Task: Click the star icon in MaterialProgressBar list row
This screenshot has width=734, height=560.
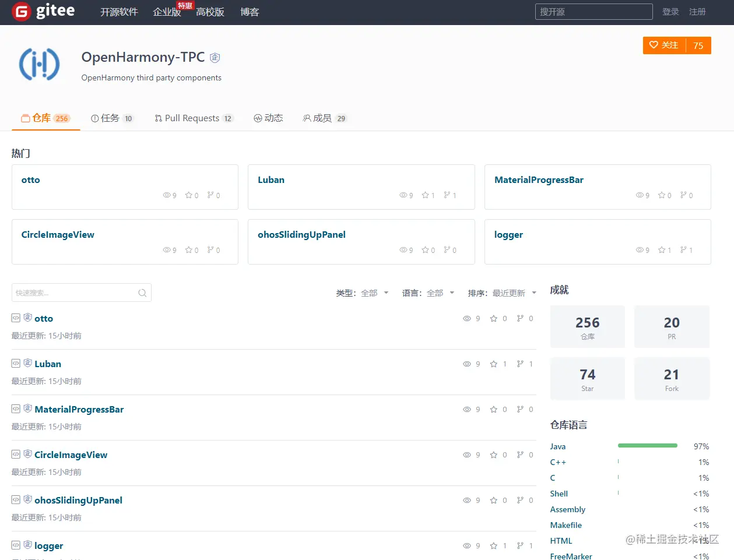Action: tap(494, 410)
